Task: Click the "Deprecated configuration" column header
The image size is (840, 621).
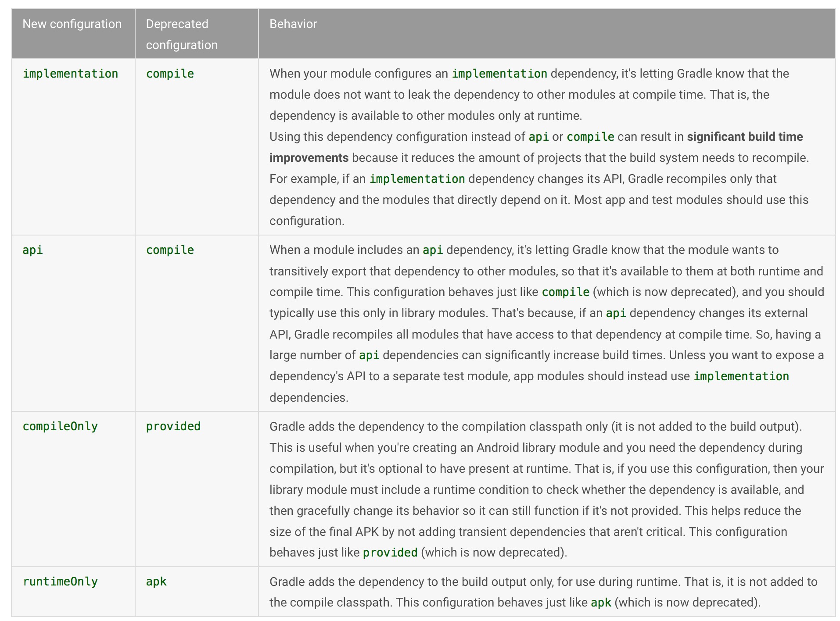Action: [182, 34]
